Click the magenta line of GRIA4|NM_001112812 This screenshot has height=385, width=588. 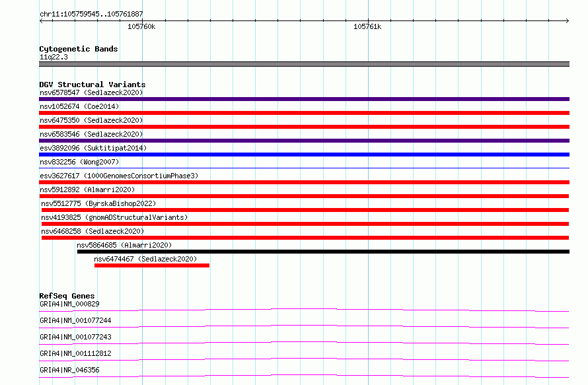tap(304, 359)
